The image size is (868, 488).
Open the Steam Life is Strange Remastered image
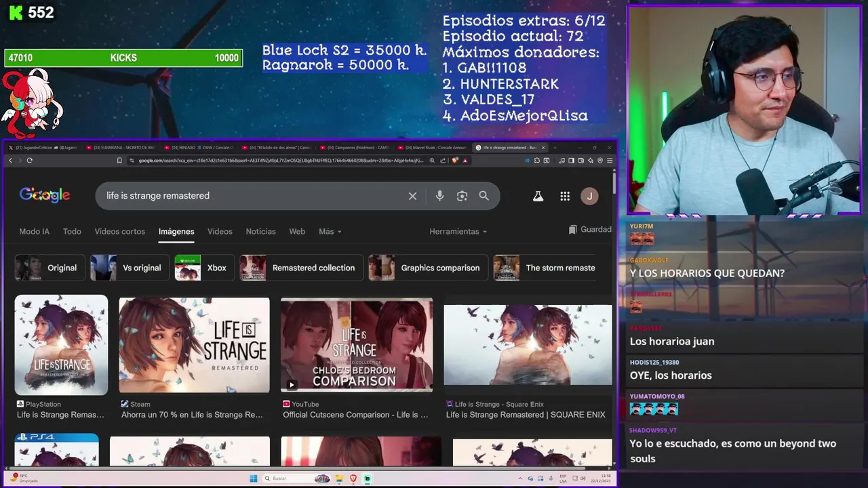click(x=194, y=345)
